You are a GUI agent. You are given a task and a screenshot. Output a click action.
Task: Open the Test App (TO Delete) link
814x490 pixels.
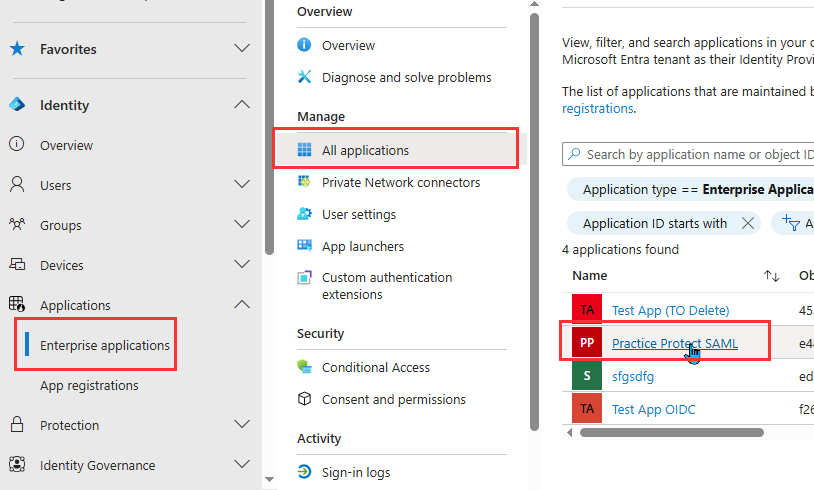[670, 310]
